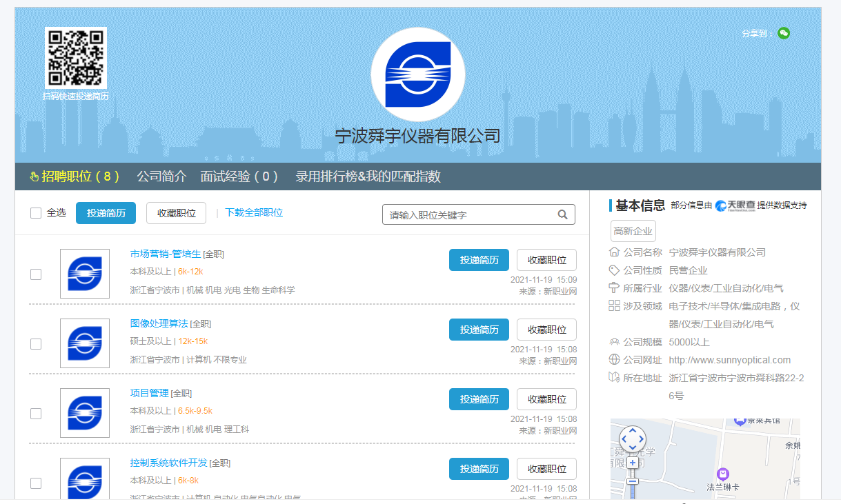841x504 pixels.
Task: Click the company logo in the banner
Action: coord(417,74)
